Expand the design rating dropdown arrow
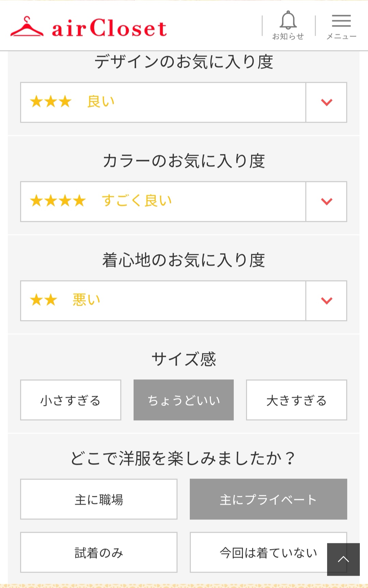Viewport: 368px width, 588px height. 326,102
